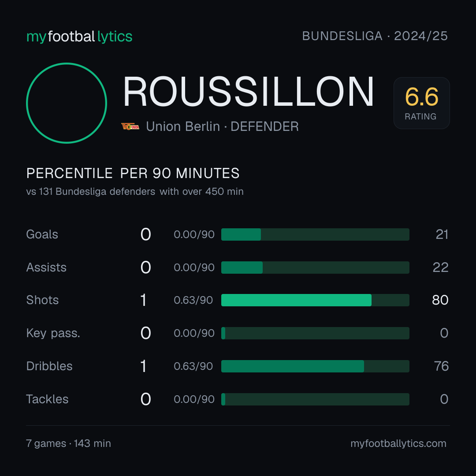This screenshot has width=476, height=476.
Task: Select the PERCENTILE PER 90 MINUTES heading
Action: click(133, 173)
